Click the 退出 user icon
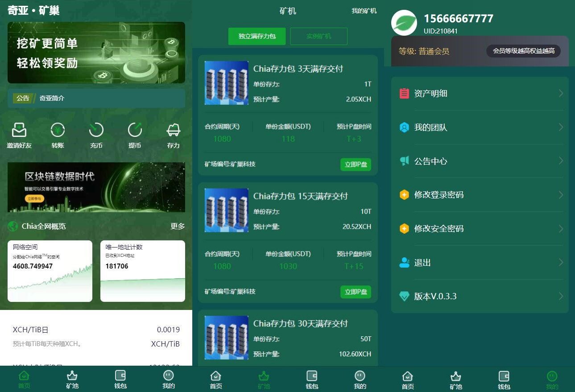The width and height of the screenshot is (575, 392). (x=404, y=263)
